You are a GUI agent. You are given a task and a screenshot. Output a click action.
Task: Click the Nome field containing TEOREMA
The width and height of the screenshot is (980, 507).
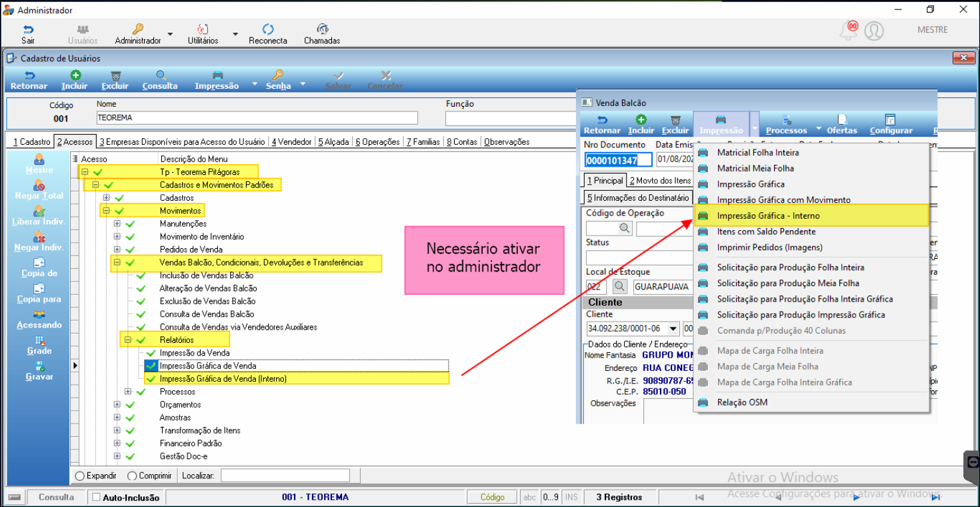[x=257, y=118]
